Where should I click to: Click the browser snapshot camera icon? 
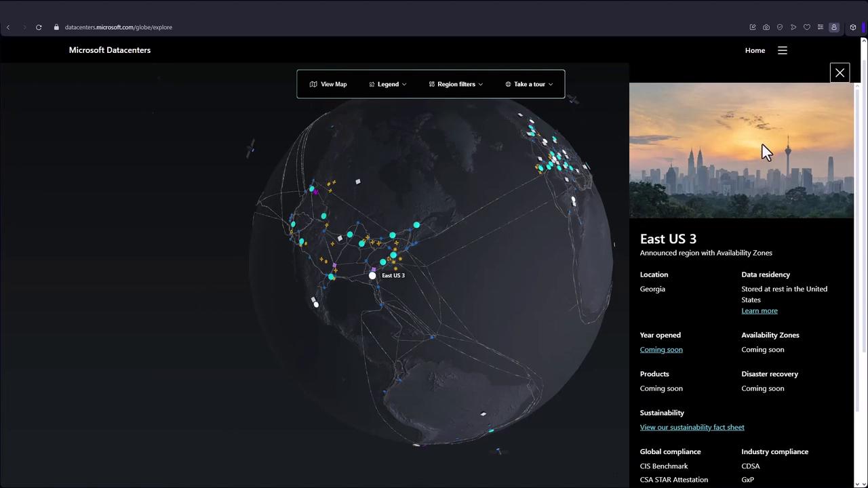coord(766,27)
